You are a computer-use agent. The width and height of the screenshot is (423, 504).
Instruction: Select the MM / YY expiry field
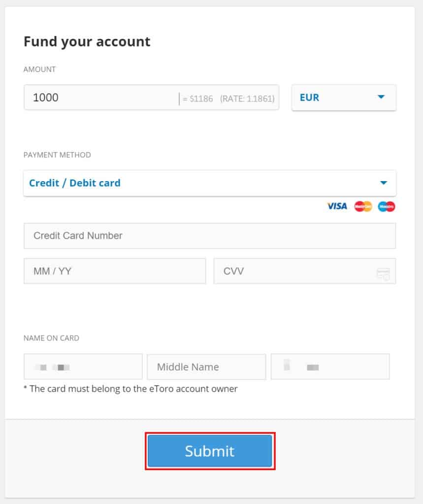[115, 271]
